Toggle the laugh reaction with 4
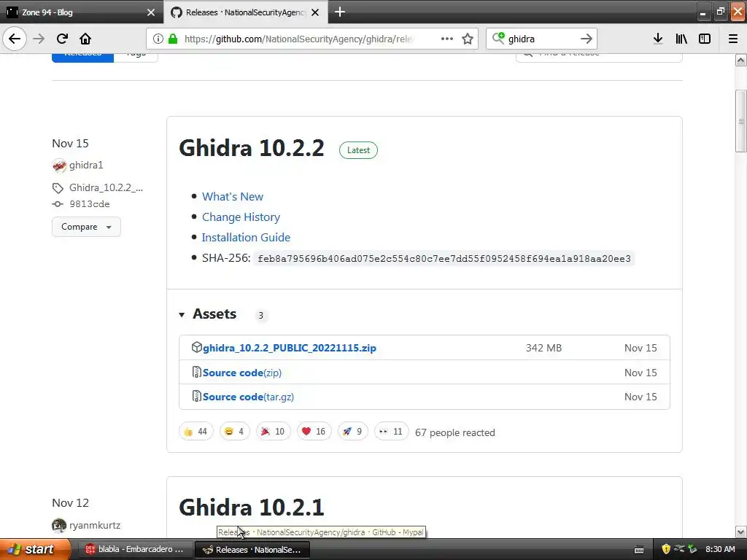The width and height of the screenshot is (747, 560). [x=234, y=432]
